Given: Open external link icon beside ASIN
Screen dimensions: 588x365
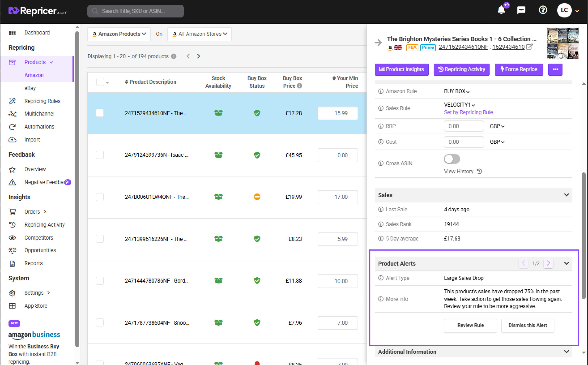Looking at the screenshot, I should (x=529, y=47).
